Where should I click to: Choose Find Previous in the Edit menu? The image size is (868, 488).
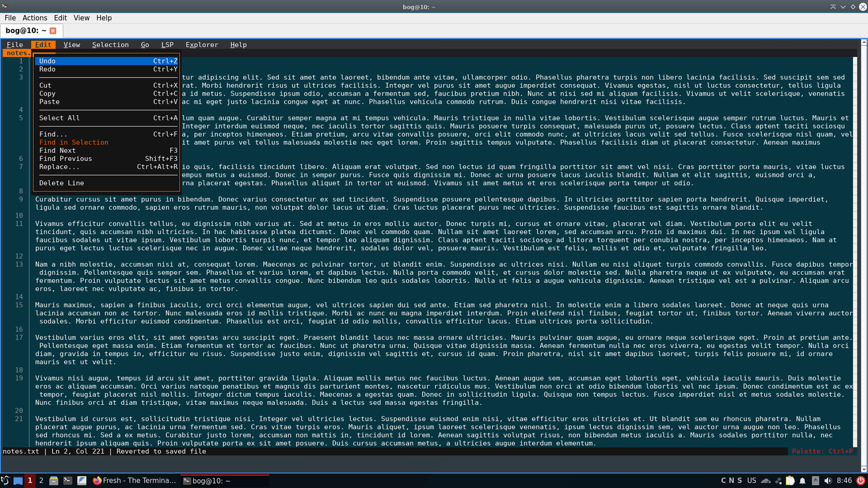107,158
